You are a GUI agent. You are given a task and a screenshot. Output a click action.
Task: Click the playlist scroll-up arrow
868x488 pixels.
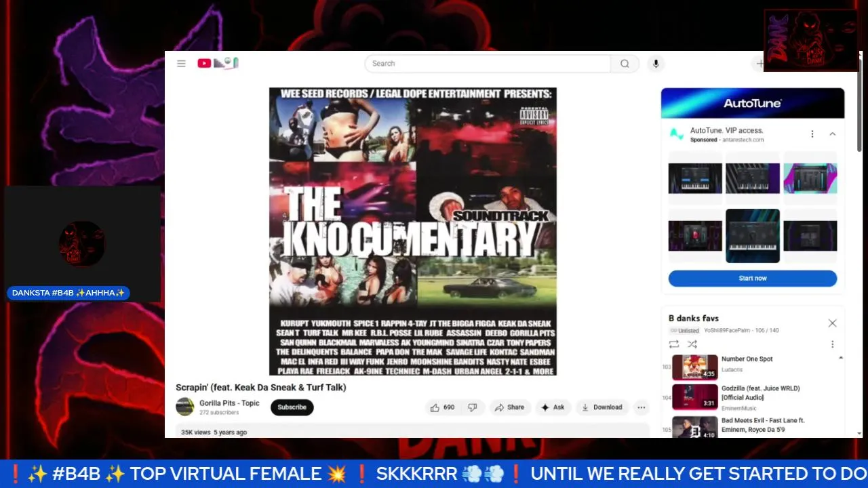point(841,358)
